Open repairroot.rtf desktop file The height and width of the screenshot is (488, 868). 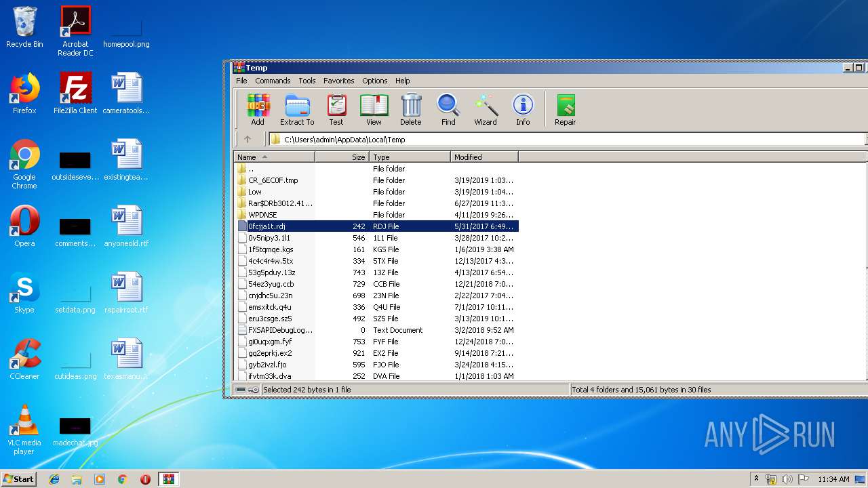[126, 293]
